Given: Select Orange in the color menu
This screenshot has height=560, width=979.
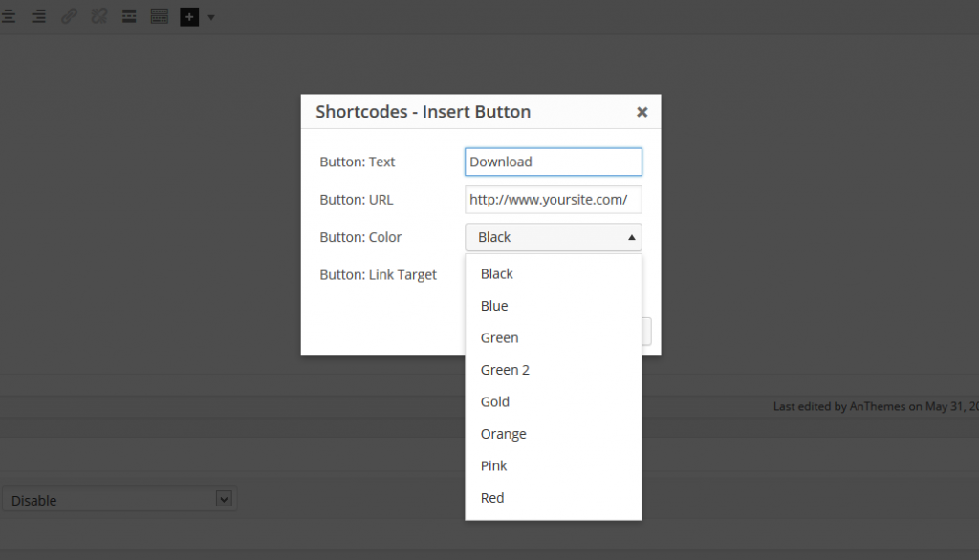Looking at the screenshot, I should tap(503, 433).
